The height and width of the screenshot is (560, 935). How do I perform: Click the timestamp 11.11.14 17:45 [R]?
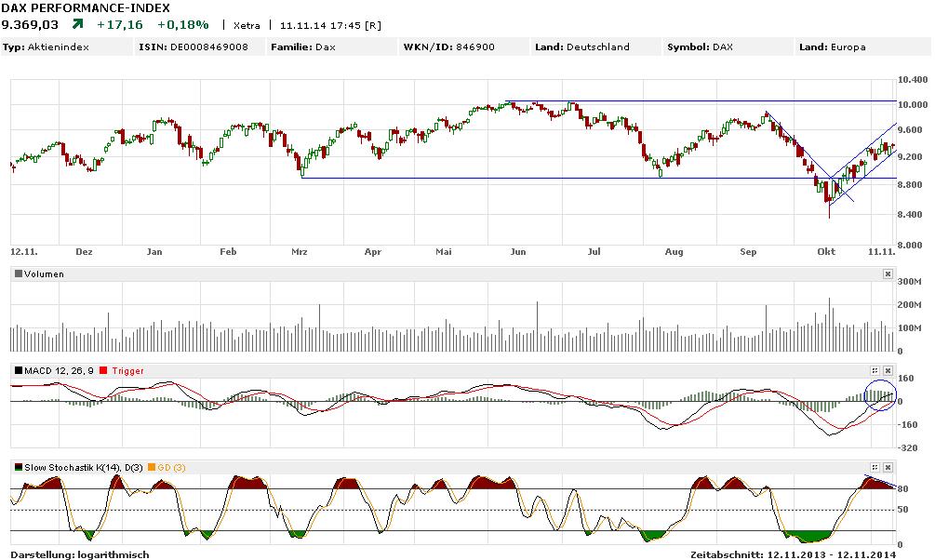330,26
